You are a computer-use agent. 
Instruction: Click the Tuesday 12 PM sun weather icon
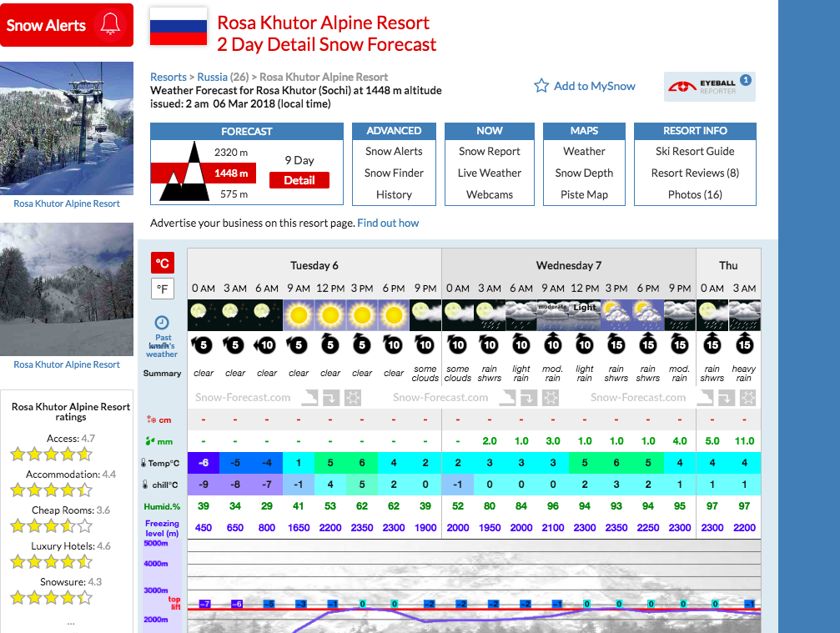pyautogui.click(x=330, y=315)
